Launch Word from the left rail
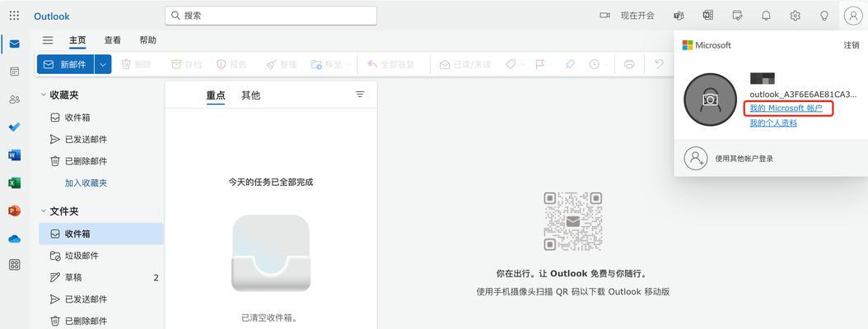This screenshot has width=868, height=329. point(14,155)
